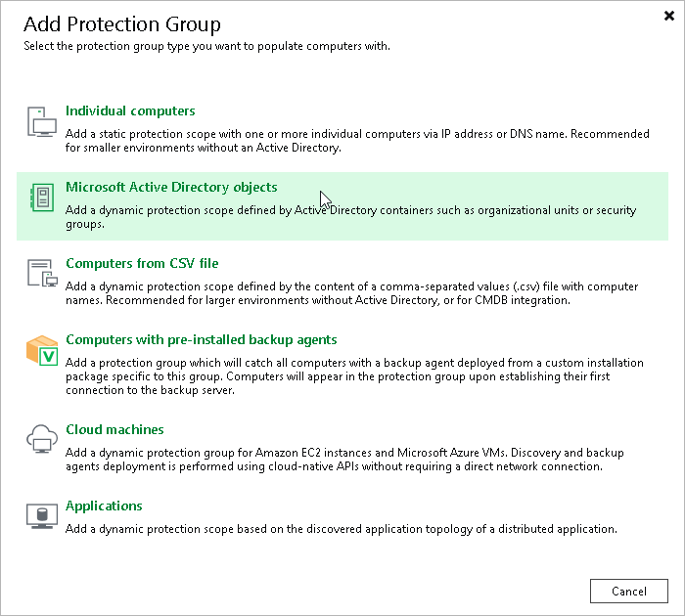
Task: Click the Active Directory objects icon
Action: tap(42, 198)
